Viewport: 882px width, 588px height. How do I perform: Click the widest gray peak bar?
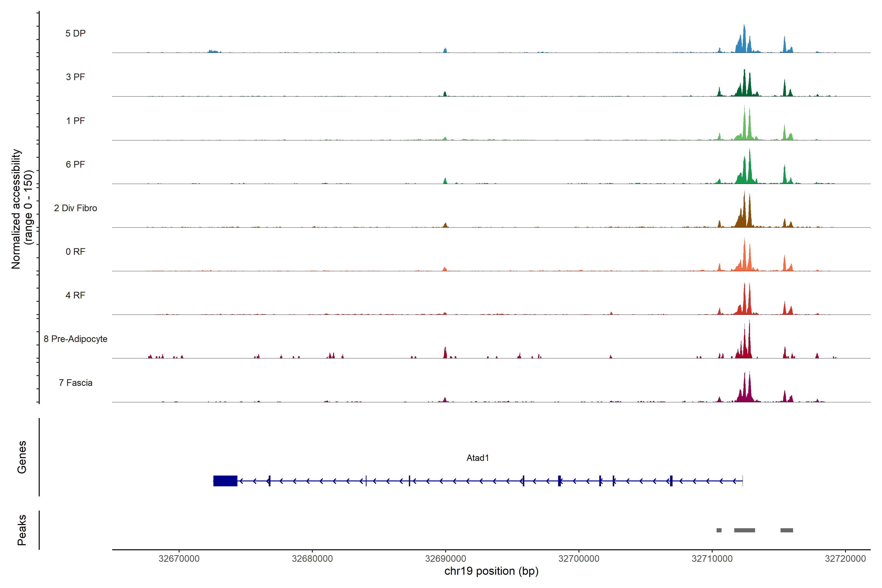(744, 530)
